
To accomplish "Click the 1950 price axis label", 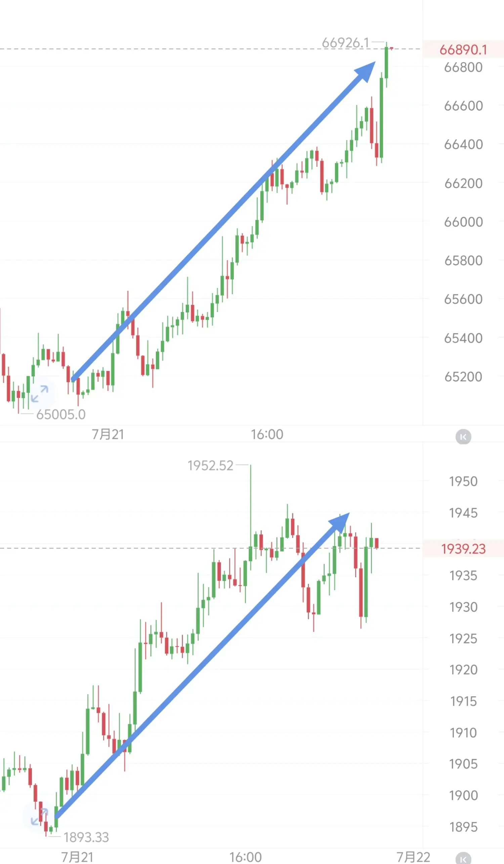I will point(463,481).
